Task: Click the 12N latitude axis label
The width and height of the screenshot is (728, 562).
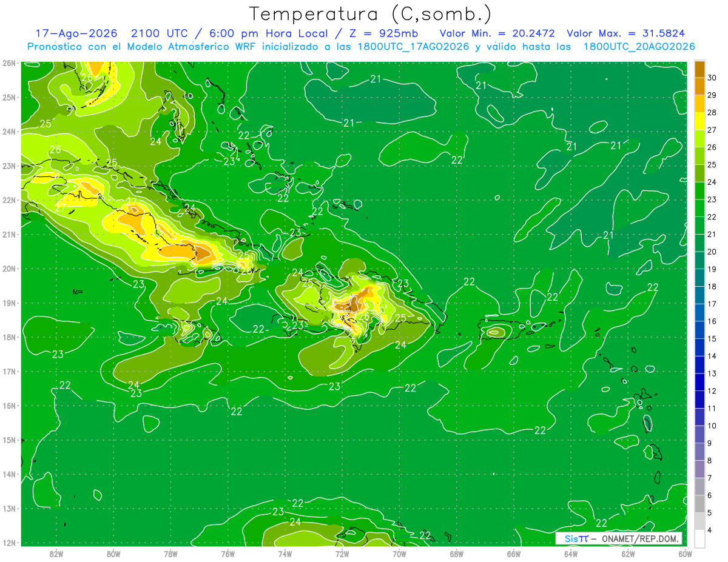Action: (8, 543)
